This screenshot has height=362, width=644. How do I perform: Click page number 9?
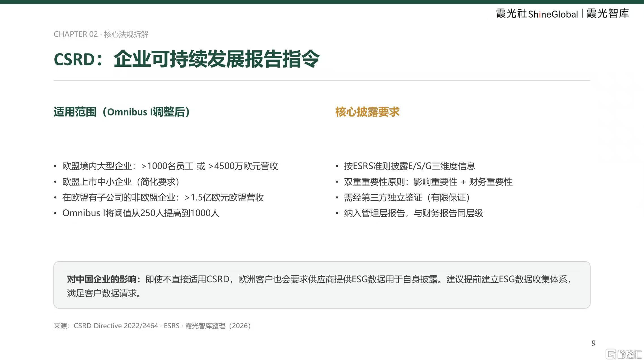coord(593,343)
